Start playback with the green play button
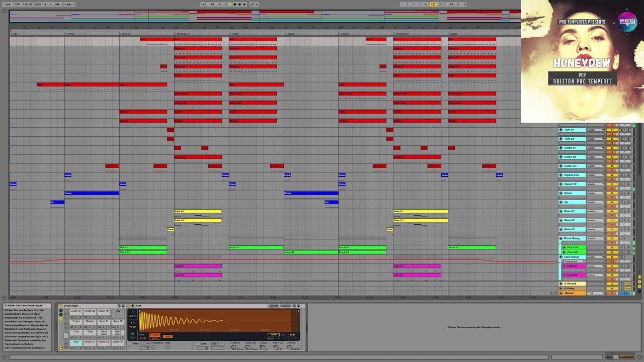Image resolution: width=644 pixels, height=362 pixels. coord(230,5)
